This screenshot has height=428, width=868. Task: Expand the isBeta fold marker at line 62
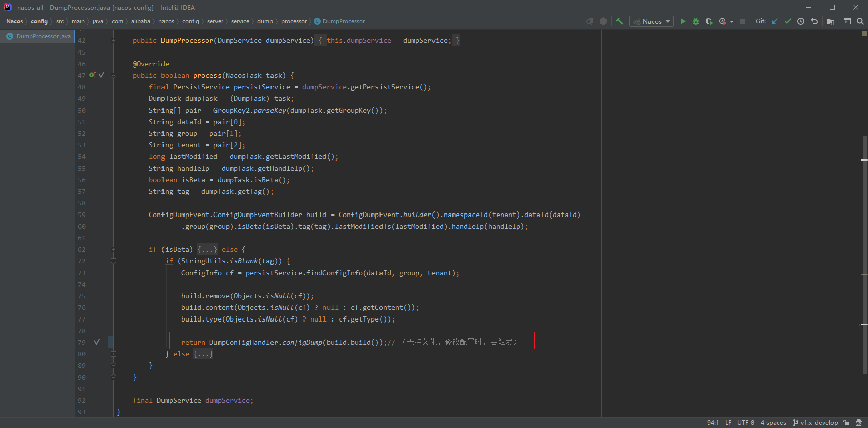coord(113,249)
